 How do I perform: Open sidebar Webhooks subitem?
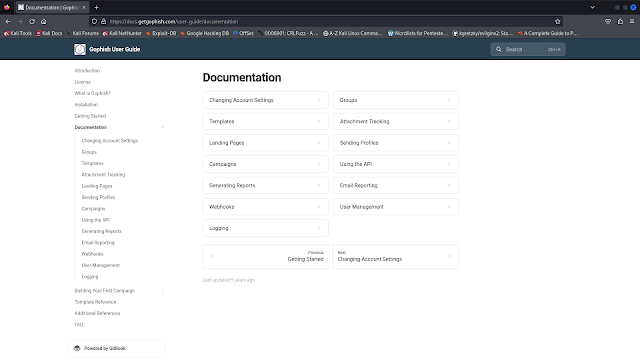coord(92,254)
